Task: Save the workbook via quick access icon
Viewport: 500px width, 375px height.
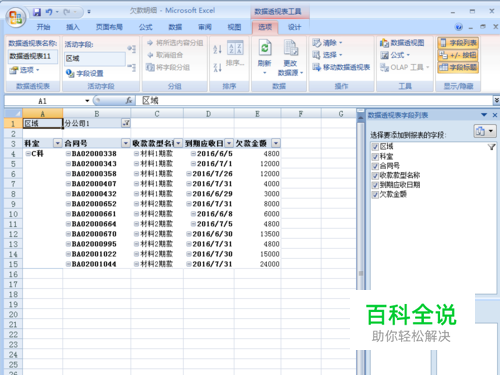Action: coord(37,12)
